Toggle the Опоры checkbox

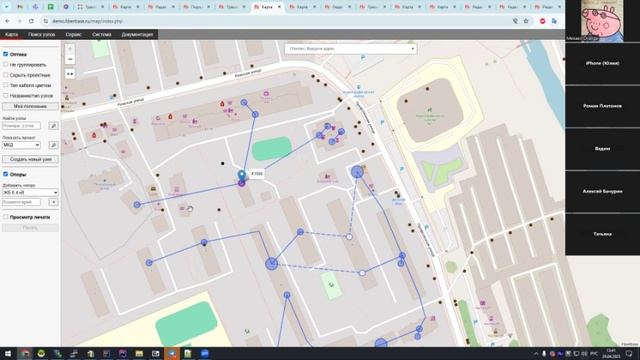(x=6, y=174)
